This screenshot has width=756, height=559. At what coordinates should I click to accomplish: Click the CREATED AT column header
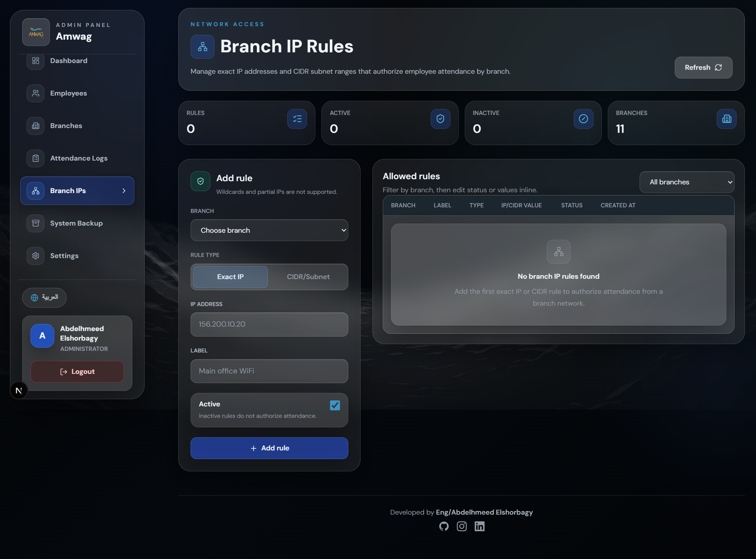(618, 205)
